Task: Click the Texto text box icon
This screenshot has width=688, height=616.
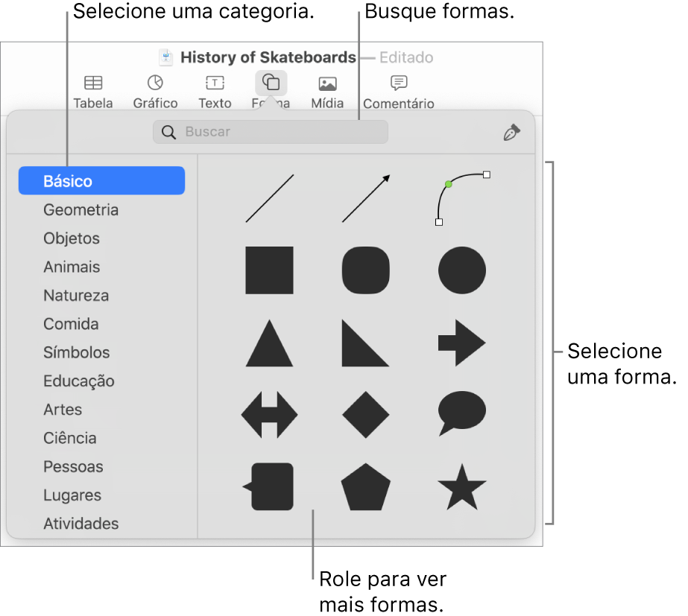Action: click(x=215, y=83)
